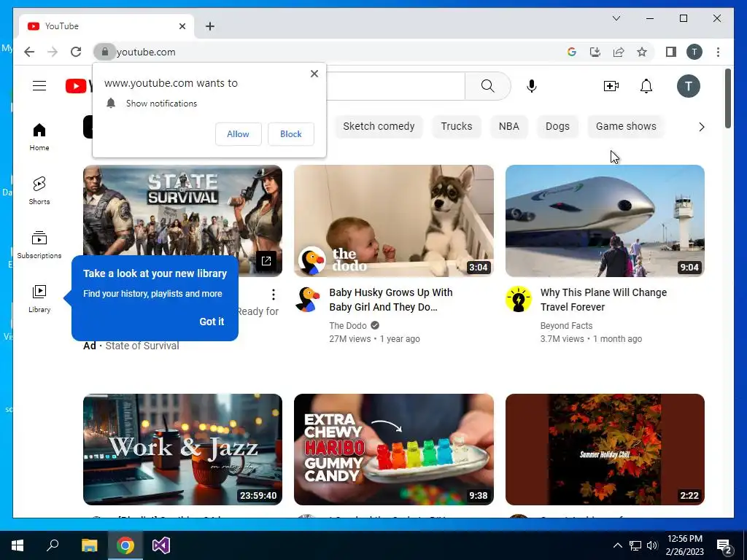747x560 pixels.
Task: Open the Create video icon
Action: tap(611, 86)
